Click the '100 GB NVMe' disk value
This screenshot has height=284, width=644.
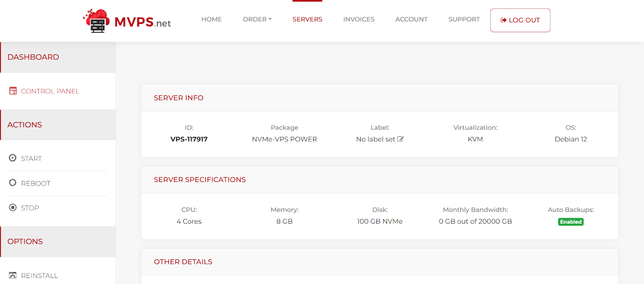(380, 221)
